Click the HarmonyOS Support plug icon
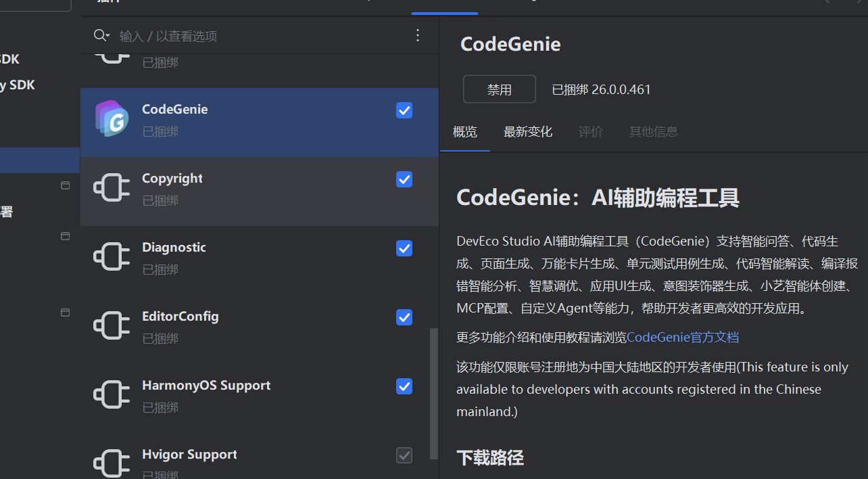 click(112, 395)
